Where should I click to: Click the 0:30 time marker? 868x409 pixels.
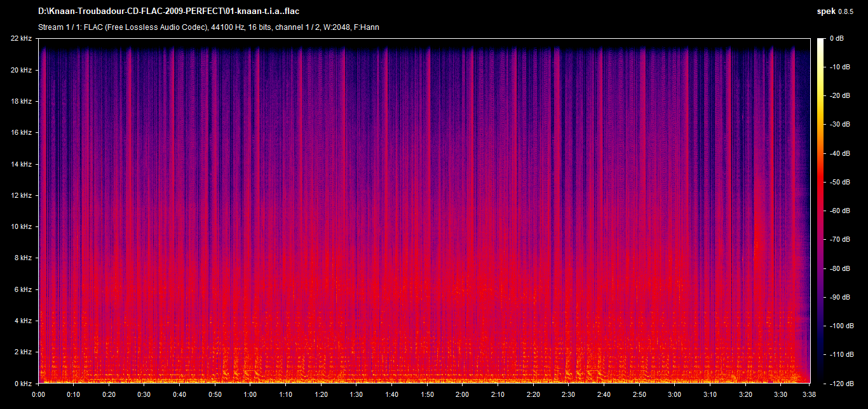(144, 394)
